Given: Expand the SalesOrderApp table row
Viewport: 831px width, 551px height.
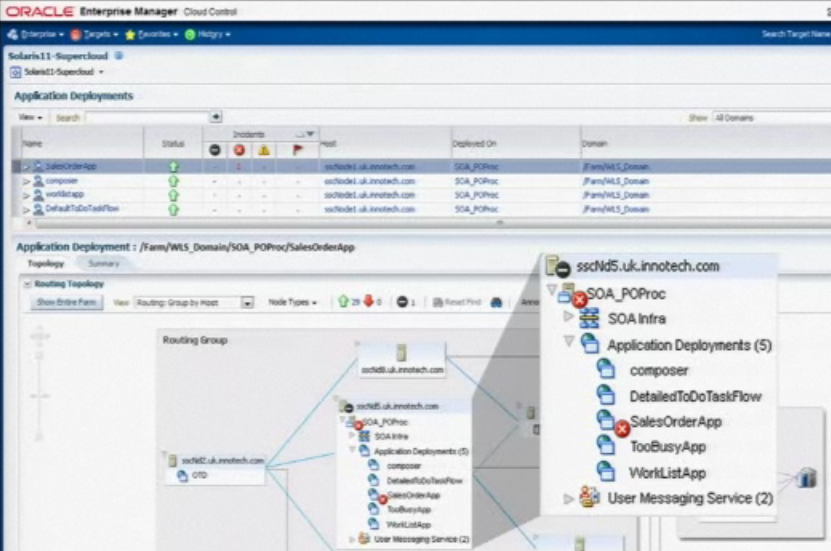Looking at the screenshot, I should point(26,167).
